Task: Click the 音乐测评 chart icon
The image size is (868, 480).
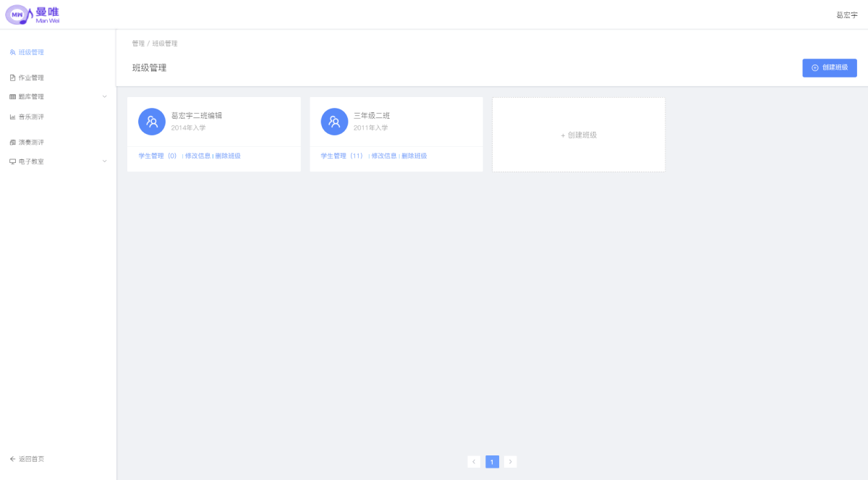Action: [x=12, y=117]
